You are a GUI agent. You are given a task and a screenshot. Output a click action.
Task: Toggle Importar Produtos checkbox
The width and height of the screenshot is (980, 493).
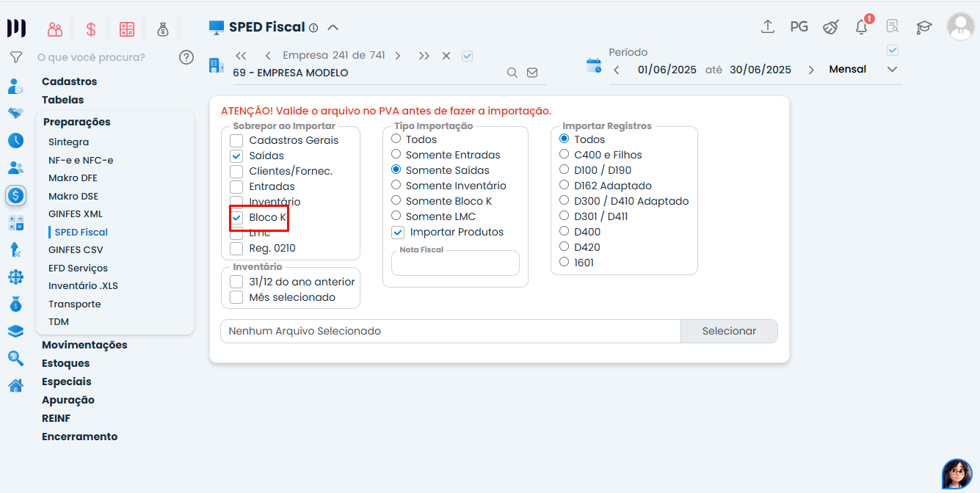coord(398,233)
